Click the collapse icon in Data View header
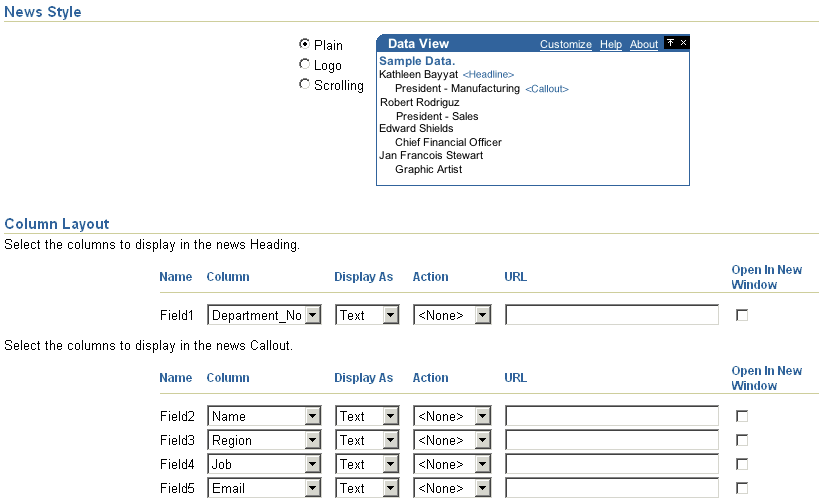Image resolution: width=819 pixels, height=502 pixels. [x=671, y=43]
